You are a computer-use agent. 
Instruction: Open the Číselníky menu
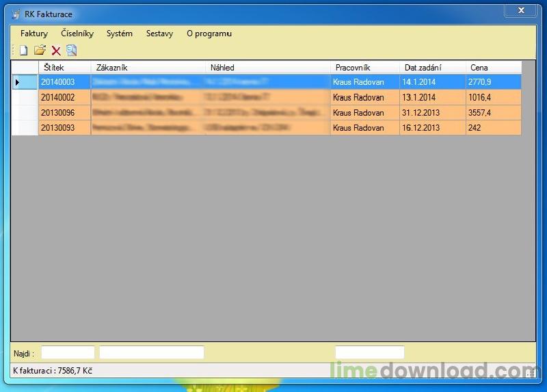coord(77,34)
